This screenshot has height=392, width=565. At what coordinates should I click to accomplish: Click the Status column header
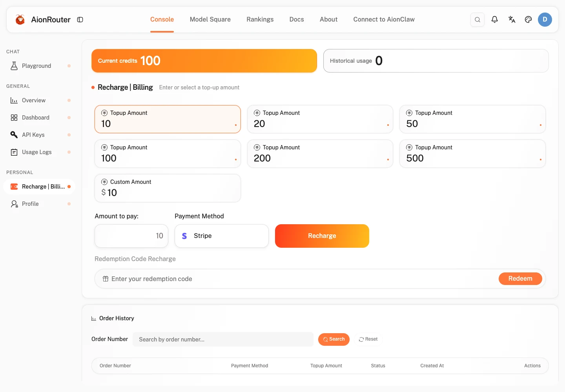pos(378,366)
